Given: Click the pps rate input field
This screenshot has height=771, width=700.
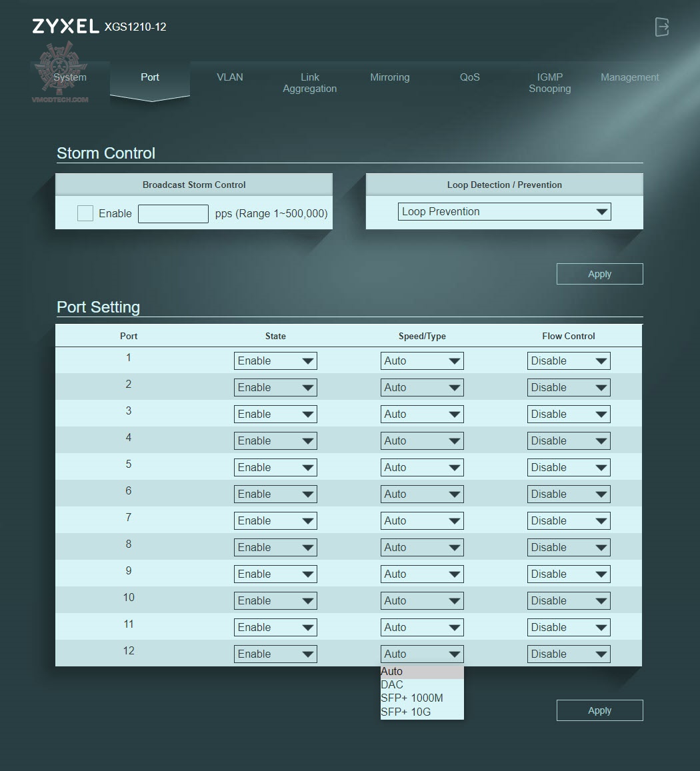Looking at the screenshot, I should 173,213.
